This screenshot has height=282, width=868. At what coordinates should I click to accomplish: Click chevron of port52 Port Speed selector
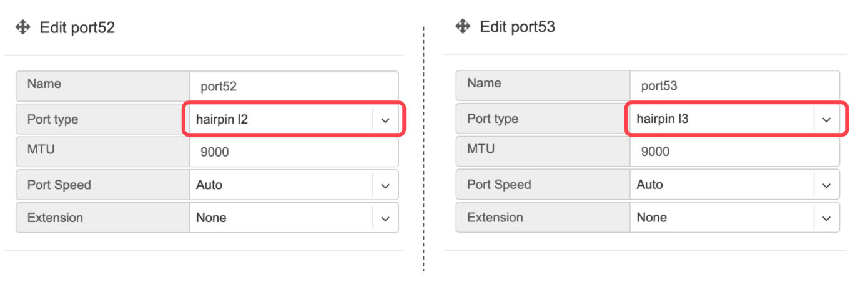[x=385, y=185]
